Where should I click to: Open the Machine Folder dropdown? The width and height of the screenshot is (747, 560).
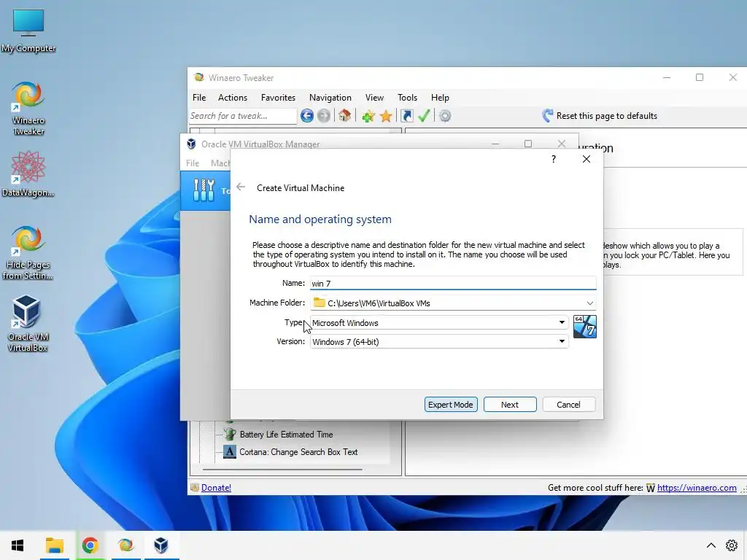point(589,303)
